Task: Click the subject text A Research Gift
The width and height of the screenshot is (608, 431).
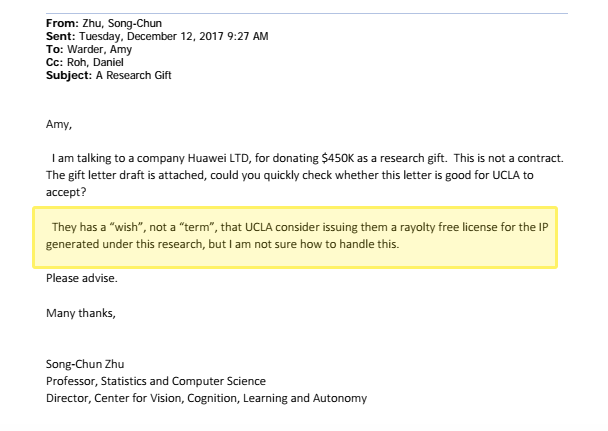Action: click(x=133, y=75)
